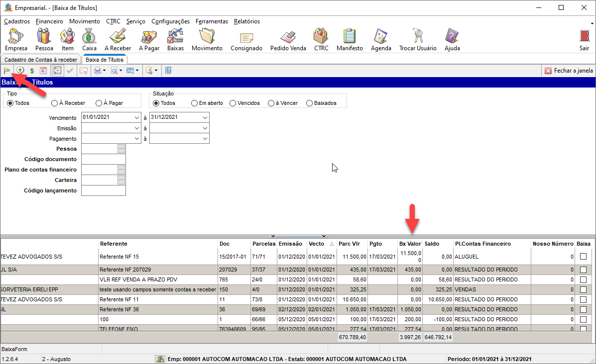Open the Financeiro menu
Viewport: 596px width, 364px height.
pos(49,21)
